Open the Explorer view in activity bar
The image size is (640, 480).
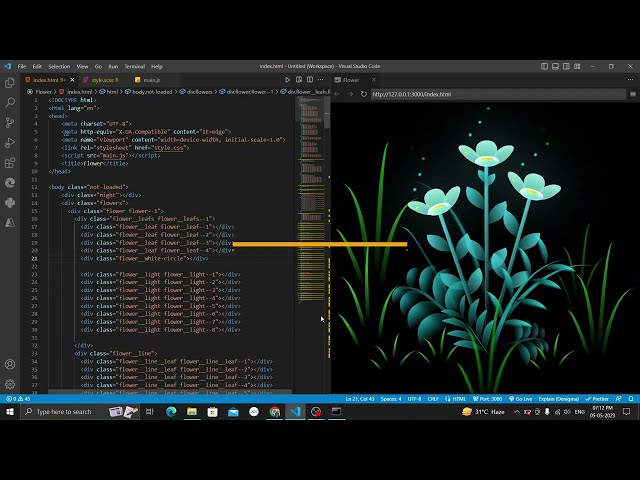click(10, 83)
